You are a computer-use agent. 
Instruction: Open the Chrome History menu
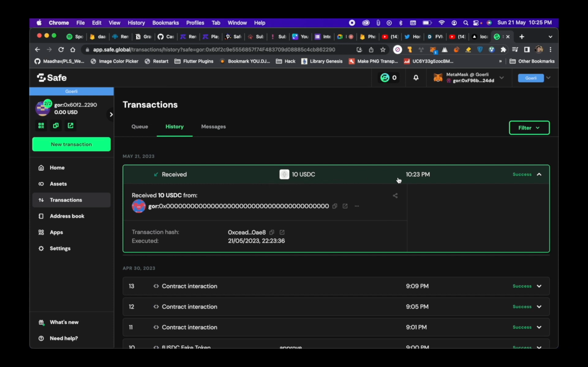coord(136,23)
